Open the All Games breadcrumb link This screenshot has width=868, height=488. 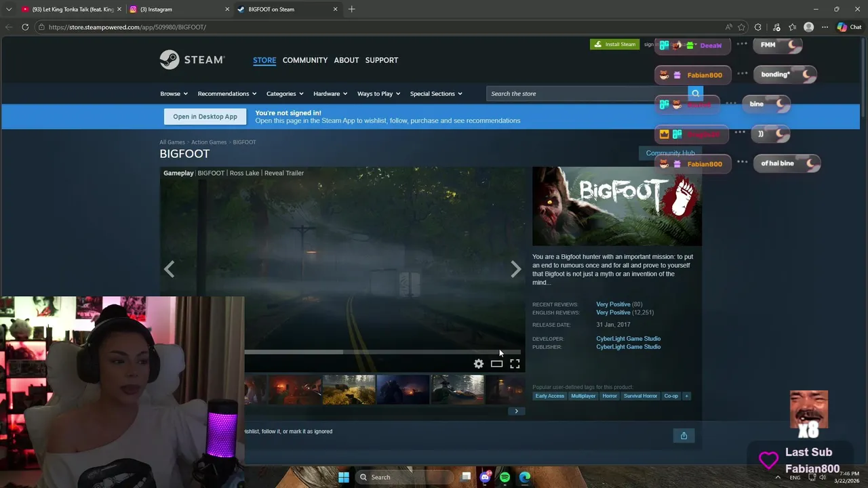[x=172, y=142]
